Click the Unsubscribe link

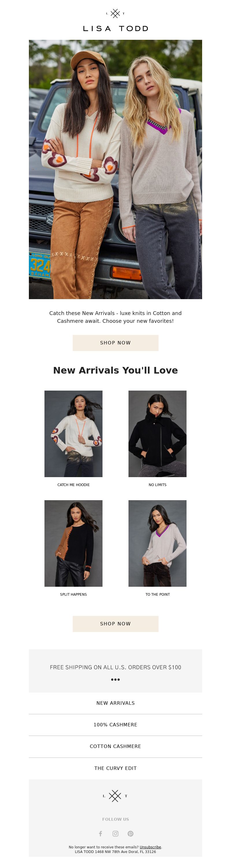pos(150,847)
